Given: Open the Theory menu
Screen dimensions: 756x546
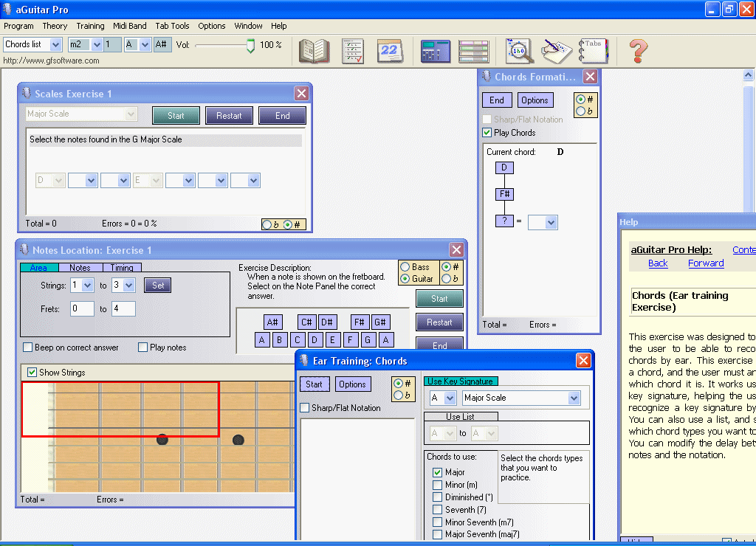Looking at the screenshot, I should pos(55,26).
